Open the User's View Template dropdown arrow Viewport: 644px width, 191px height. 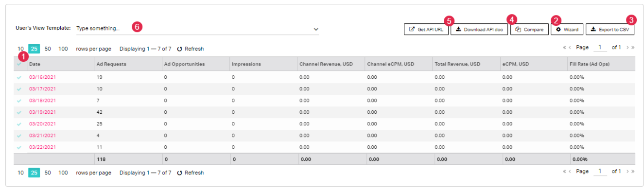coord(316,29)
